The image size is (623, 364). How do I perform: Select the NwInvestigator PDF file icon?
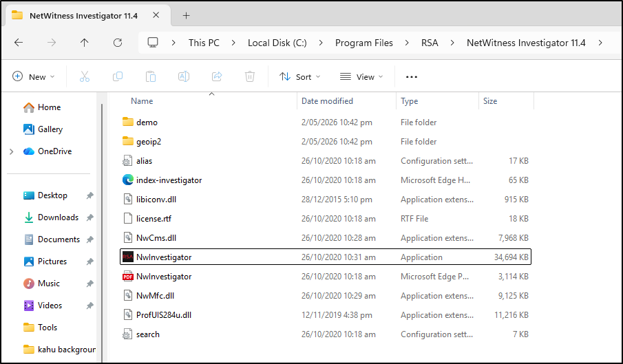point(127,277)
